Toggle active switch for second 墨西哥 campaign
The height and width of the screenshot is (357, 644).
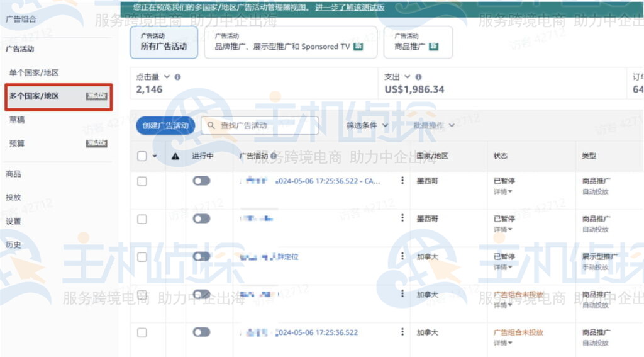pyautogui.click(x=201, y=219)
